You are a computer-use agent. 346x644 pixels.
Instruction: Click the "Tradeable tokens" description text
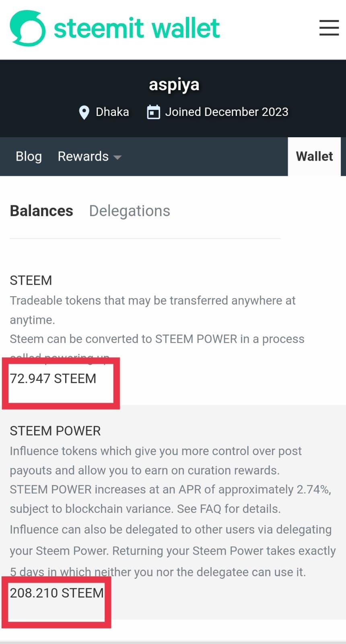click(x=152, y=301)
